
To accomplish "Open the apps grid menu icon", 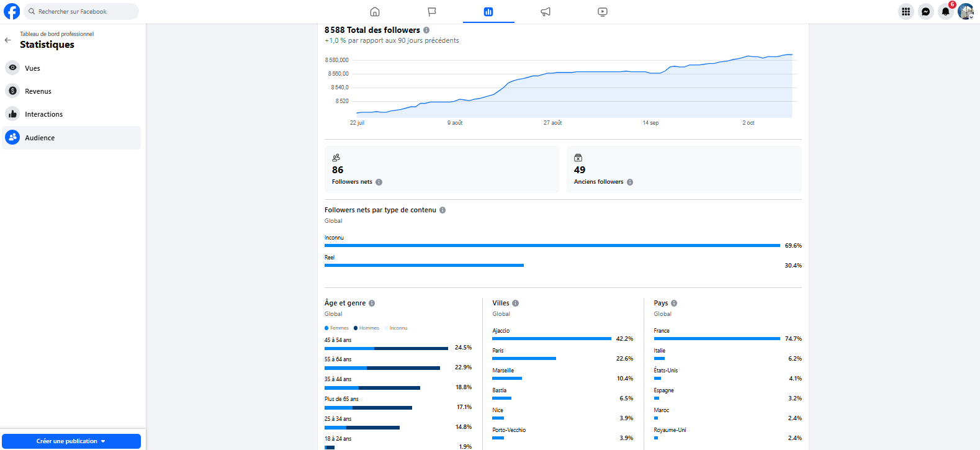I will 906,11.
